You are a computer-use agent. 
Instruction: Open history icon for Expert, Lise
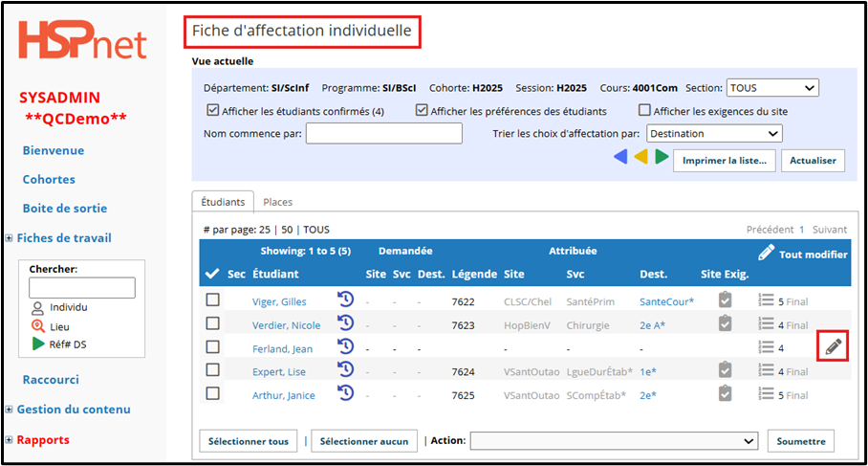(x=345, y=369)
